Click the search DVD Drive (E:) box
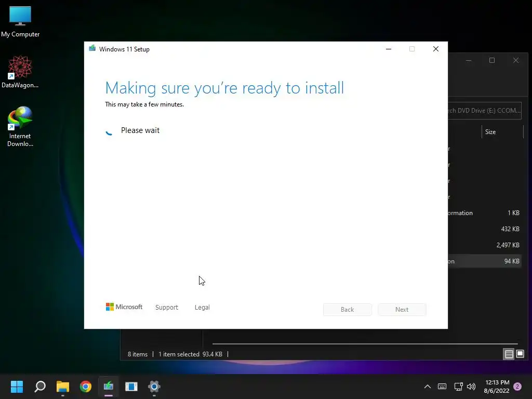Image resolution: width=532 pixels, height=399 pixels. (x=485, y=111)
